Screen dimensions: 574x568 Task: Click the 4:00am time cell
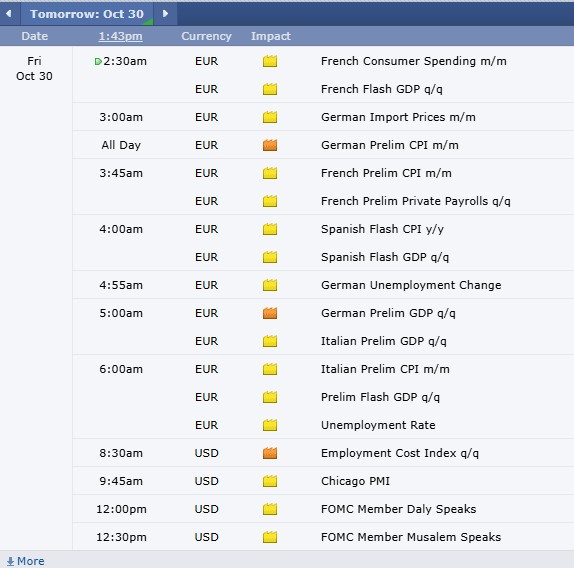pos(121,229)
